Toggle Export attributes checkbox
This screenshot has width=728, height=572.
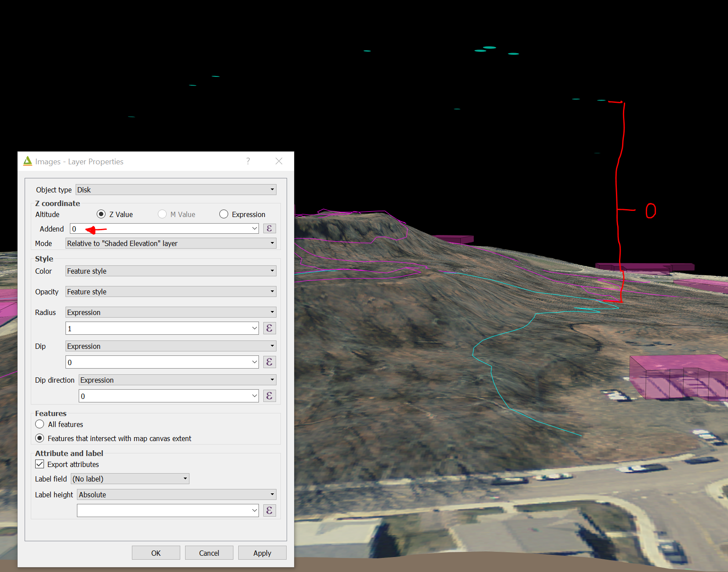pyautogui.click(x=40, y=464)
